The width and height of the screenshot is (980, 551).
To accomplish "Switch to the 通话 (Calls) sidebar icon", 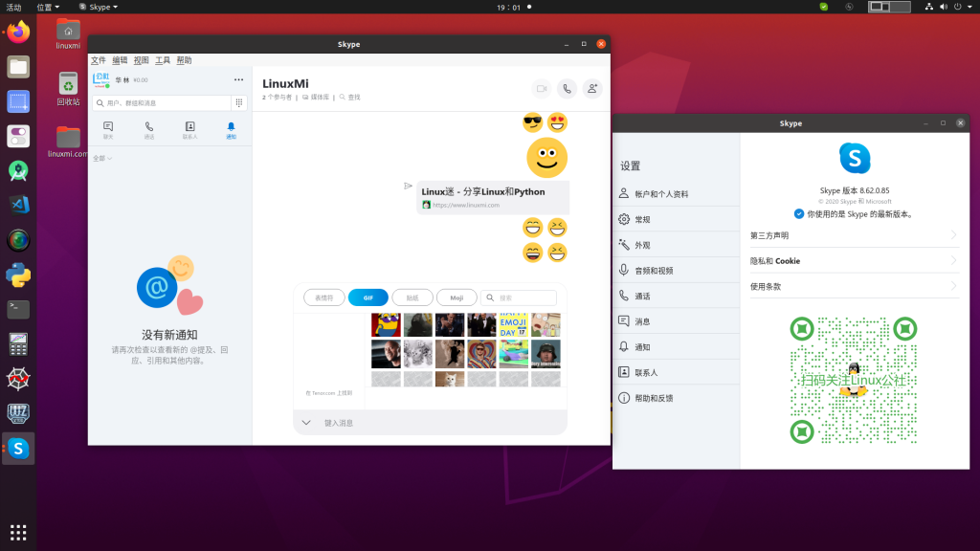I will [x=148, y=127].
